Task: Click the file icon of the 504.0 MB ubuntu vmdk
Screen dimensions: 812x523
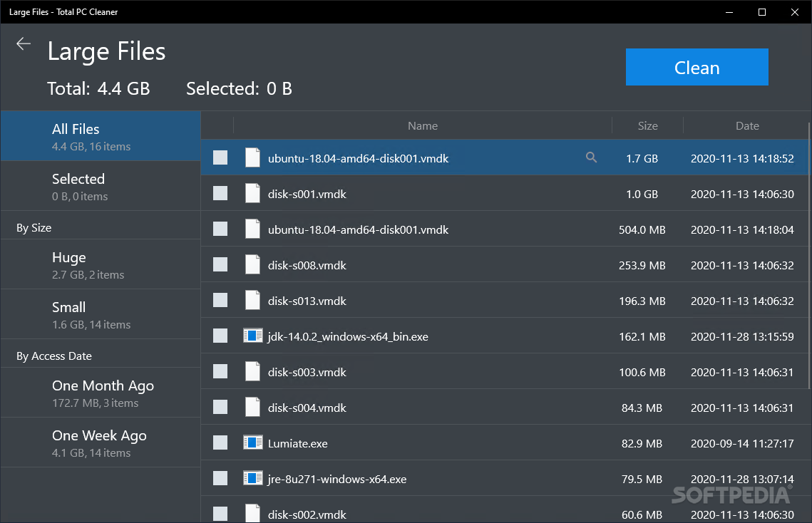Action: (252, 229)
